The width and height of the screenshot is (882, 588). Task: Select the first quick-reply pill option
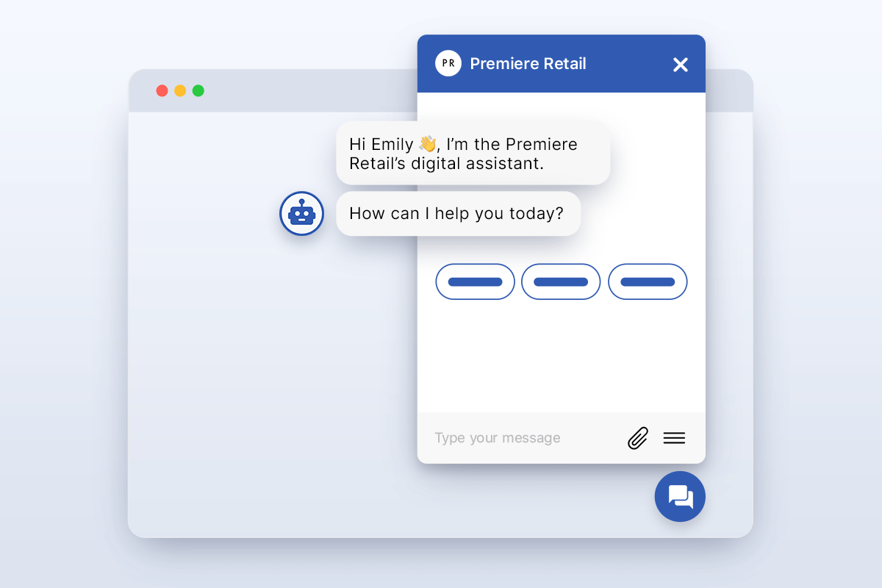475,282
